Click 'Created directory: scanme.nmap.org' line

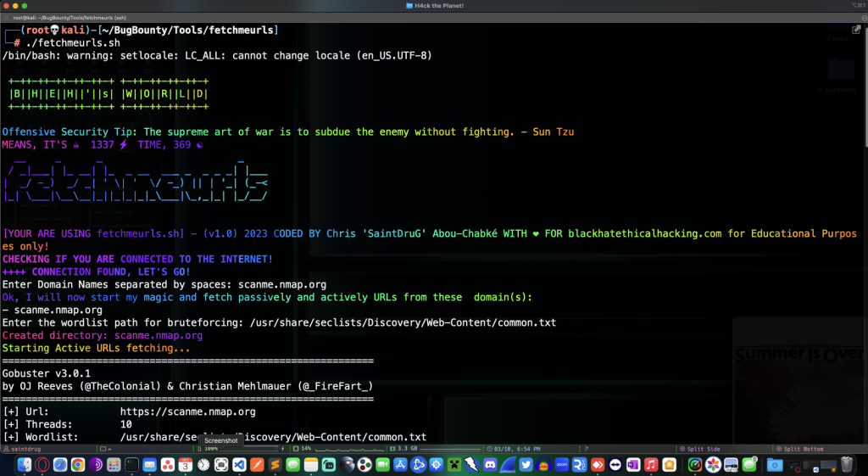coord(103,335)
